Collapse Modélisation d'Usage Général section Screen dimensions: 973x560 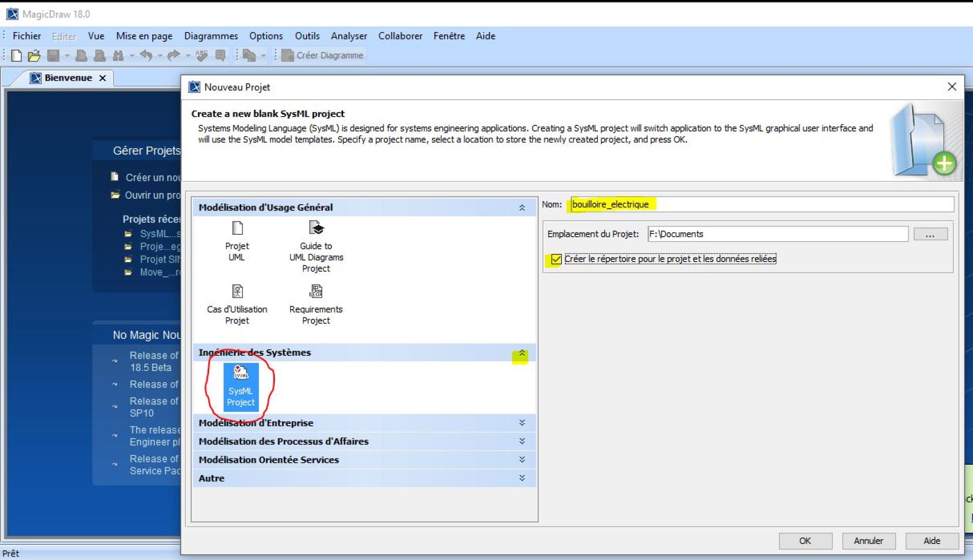[522, 208]
